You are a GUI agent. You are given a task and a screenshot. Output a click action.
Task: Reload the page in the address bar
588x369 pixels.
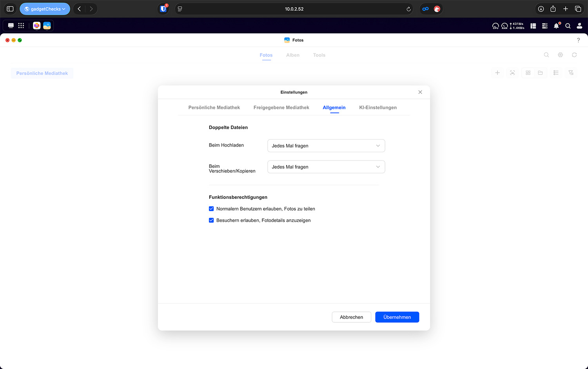408,9
